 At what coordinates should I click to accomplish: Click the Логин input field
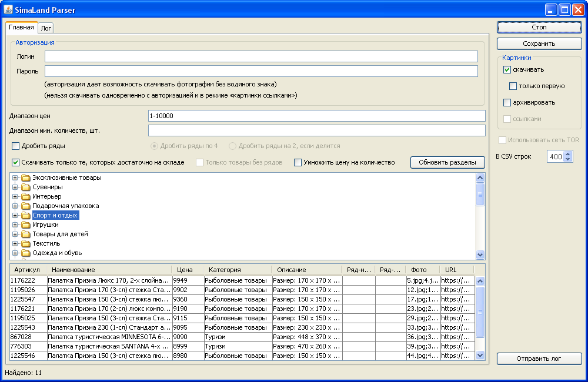261,56
